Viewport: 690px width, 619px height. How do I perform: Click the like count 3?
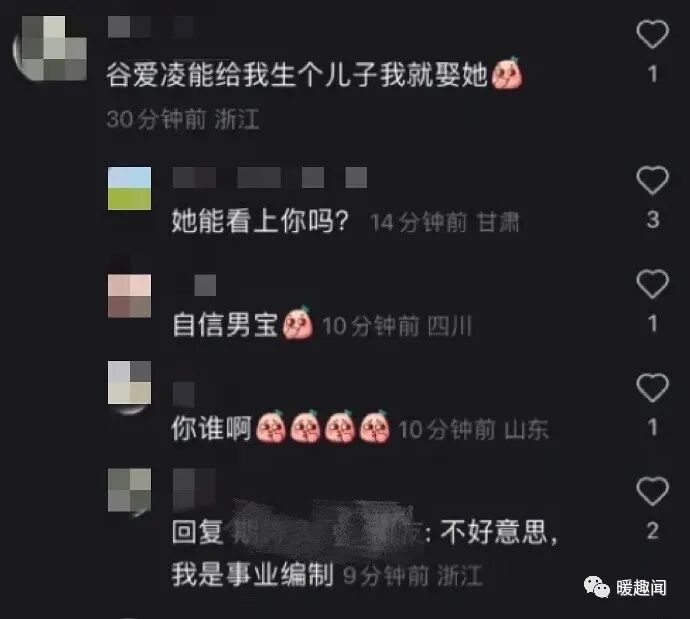(653, 220)
